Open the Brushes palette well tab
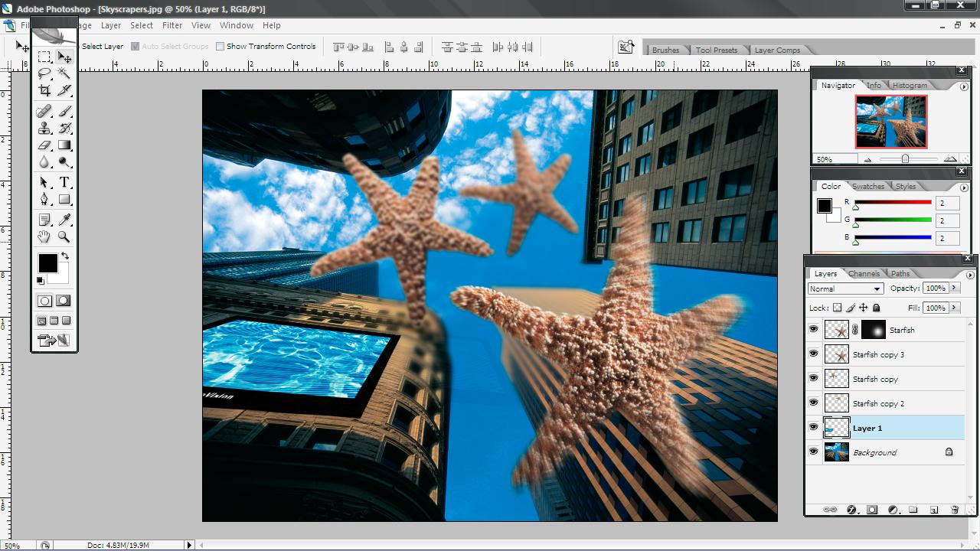 tap(665, 50)
